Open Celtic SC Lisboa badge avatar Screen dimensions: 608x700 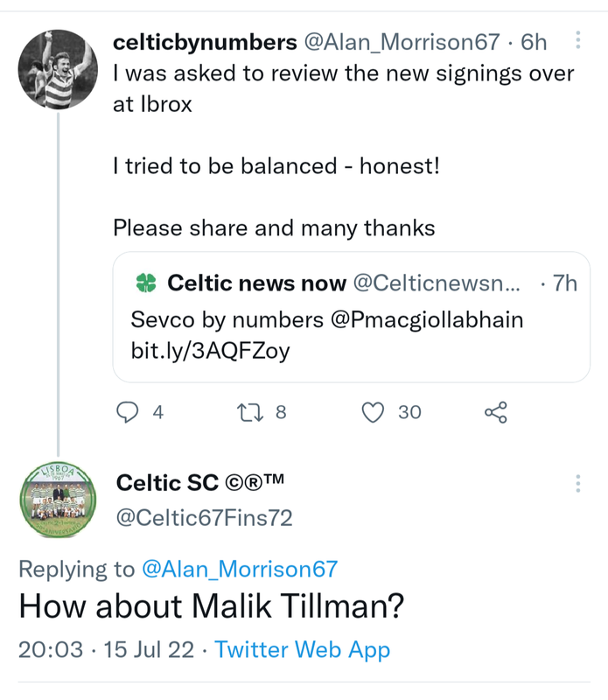pos(58,500)
